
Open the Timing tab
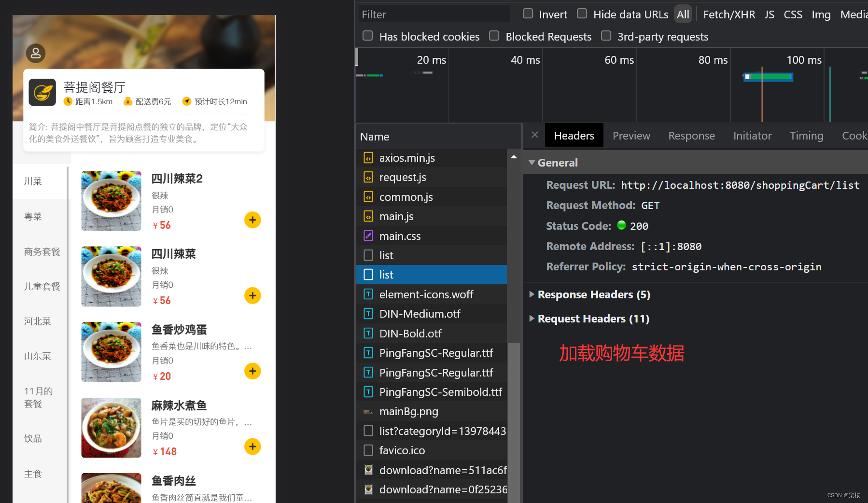[806, 136]
